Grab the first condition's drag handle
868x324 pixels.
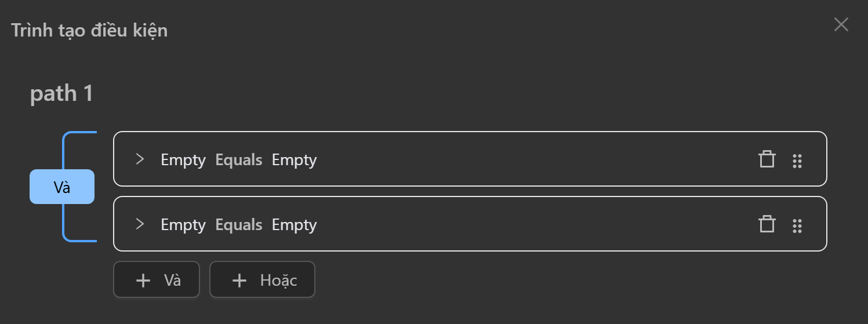797,161
